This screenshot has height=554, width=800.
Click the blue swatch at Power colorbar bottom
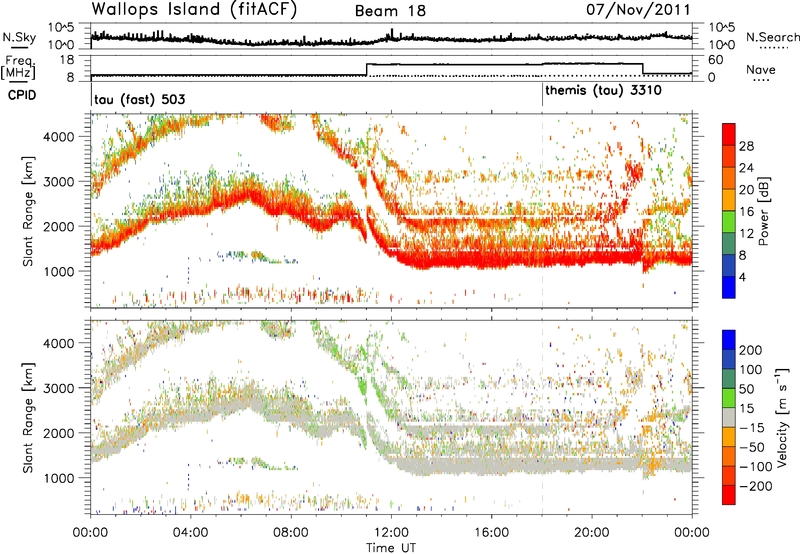pyautogui.click(x=729, y=287)
